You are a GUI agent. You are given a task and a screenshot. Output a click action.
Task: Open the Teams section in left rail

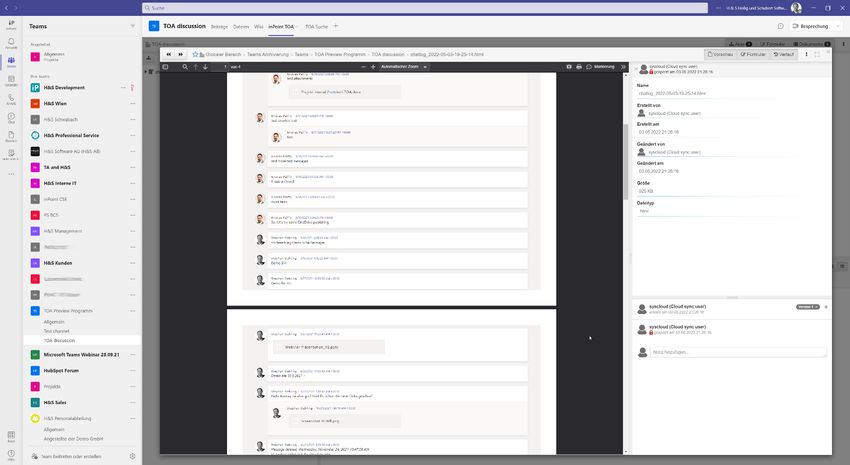(x=11, y=62)
